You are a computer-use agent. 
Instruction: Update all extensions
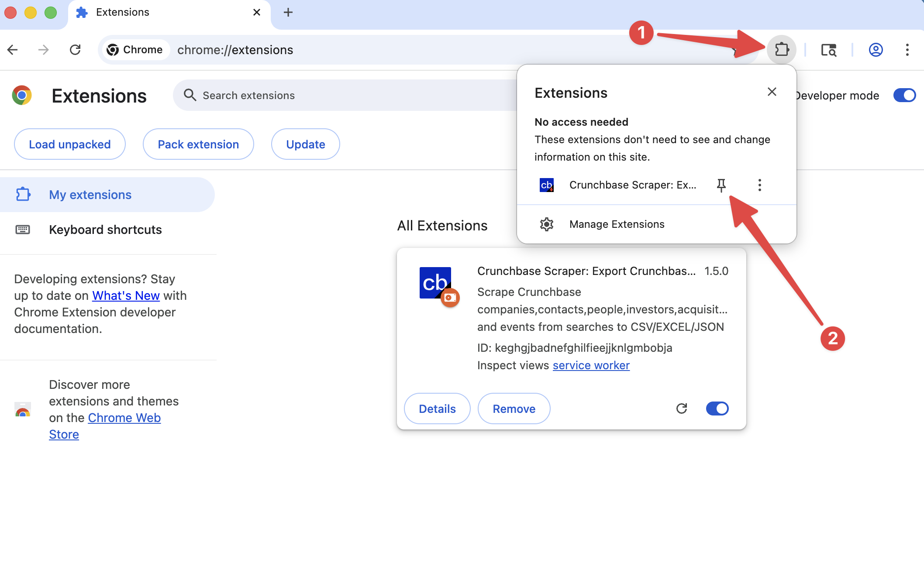click(x=306, y=144)
